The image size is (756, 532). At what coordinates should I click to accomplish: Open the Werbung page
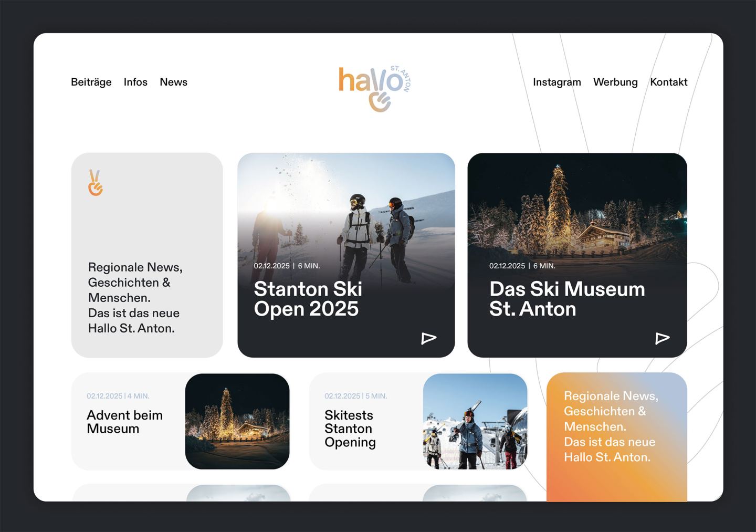[615, 82]
